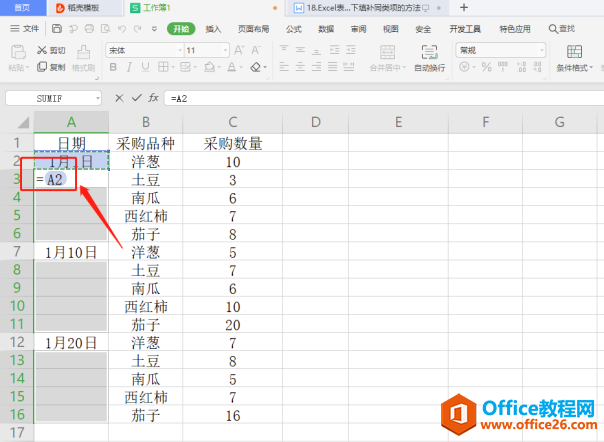Click in the formula bar showing =A2
This screenshot has height=442, width=604.
(384, 98)
